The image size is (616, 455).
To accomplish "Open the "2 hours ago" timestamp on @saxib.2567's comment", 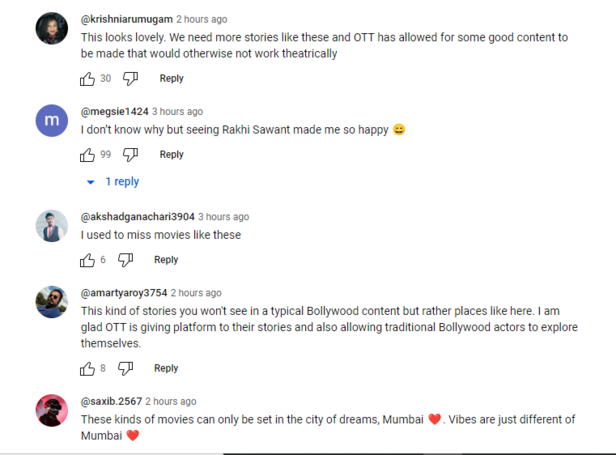I will [x=171, y=401].
